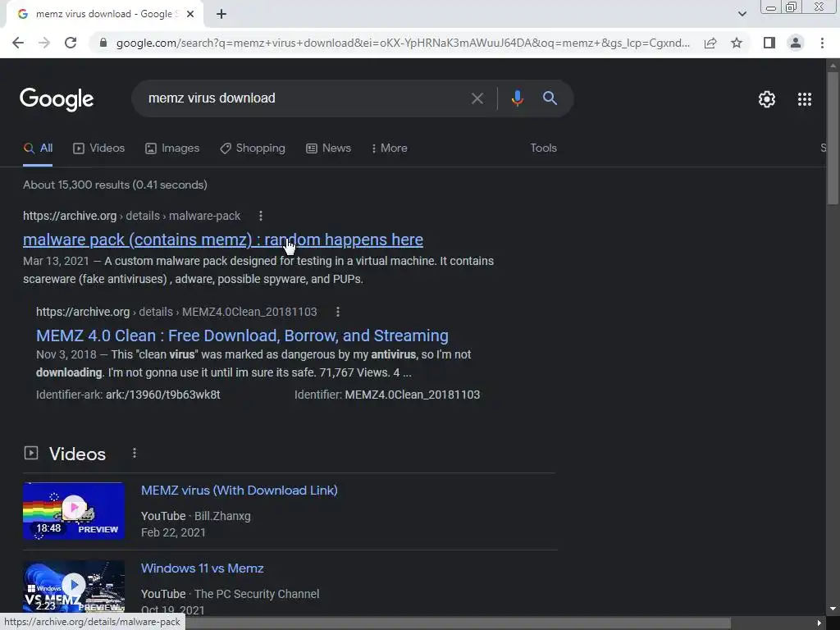Reload the page with the refresh icon
This screenshot has height=630, width=840.
click(x=71, y=43)
